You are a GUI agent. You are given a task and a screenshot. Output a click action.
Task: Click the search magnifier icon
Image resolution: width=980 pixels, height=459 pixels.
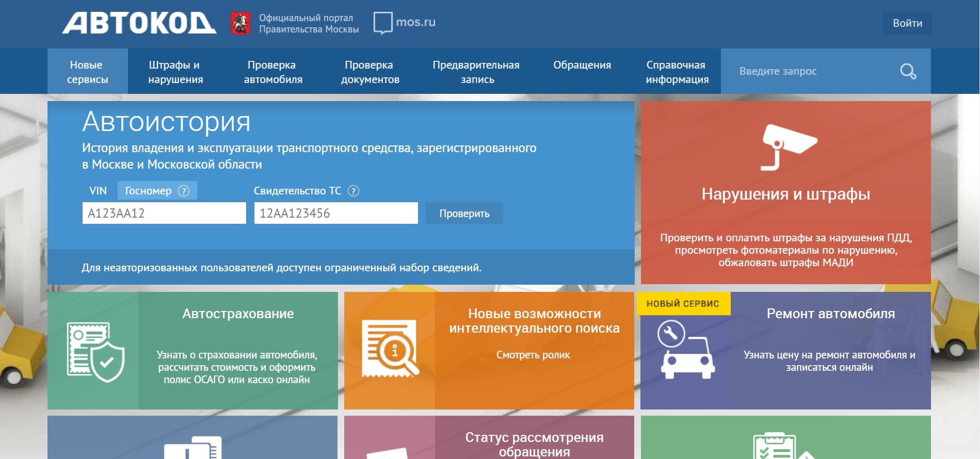tap(908, 71)
